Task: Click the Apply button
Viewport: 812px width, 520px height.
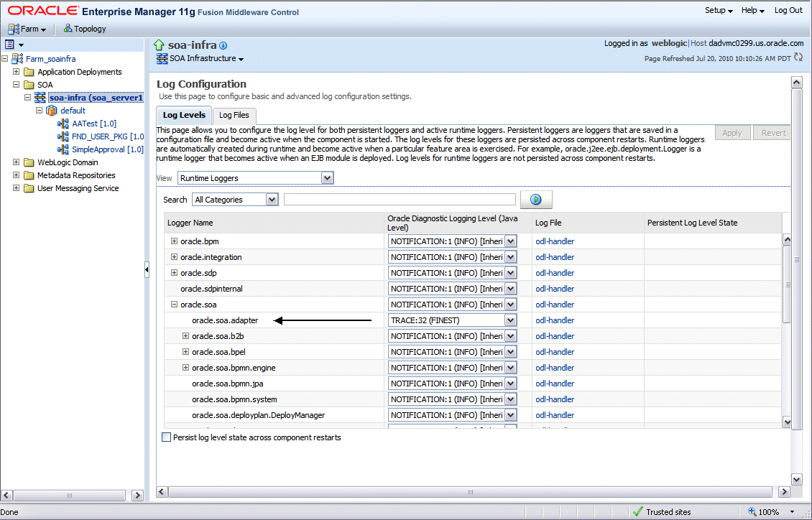Action: [732, 133]
